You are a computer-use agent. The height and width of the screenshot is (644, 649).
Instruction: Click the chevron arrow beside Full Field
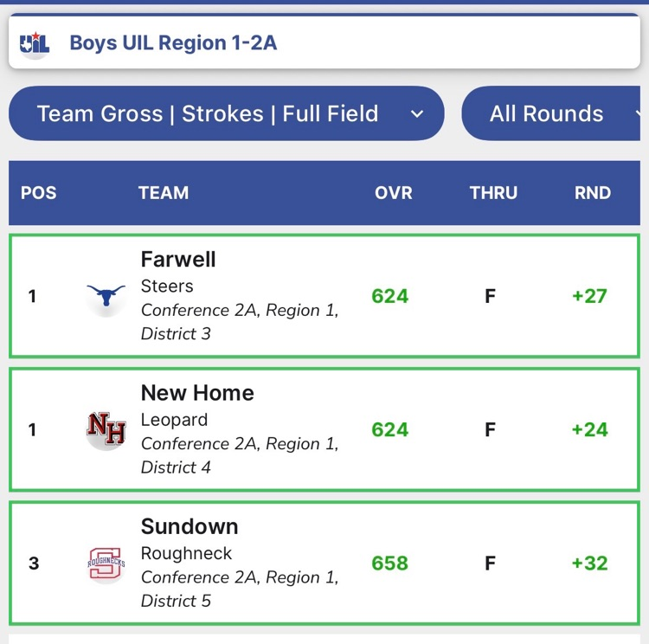417,113
